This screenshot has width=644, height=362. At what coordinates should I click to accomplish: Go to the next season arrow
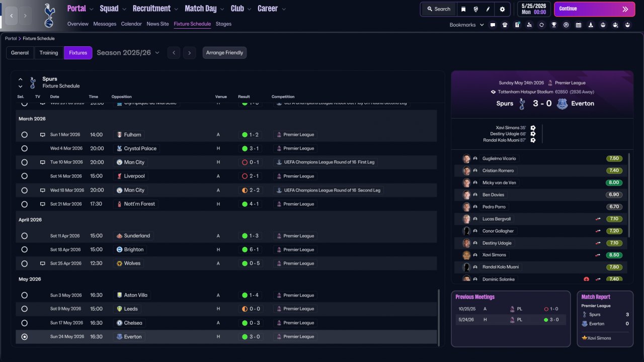click(189, 53)
